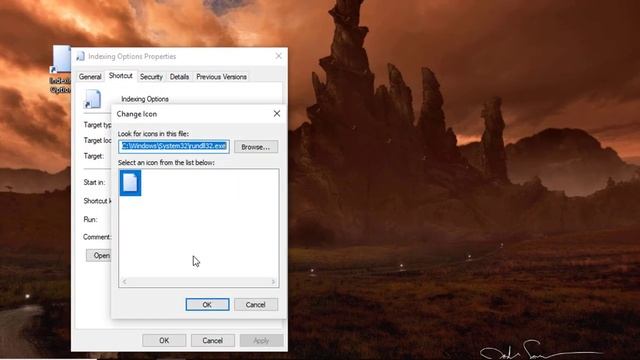Select the Shortcut tab
Image resolution: width=640 pixels, height=360 pixels.
point(120,76)
